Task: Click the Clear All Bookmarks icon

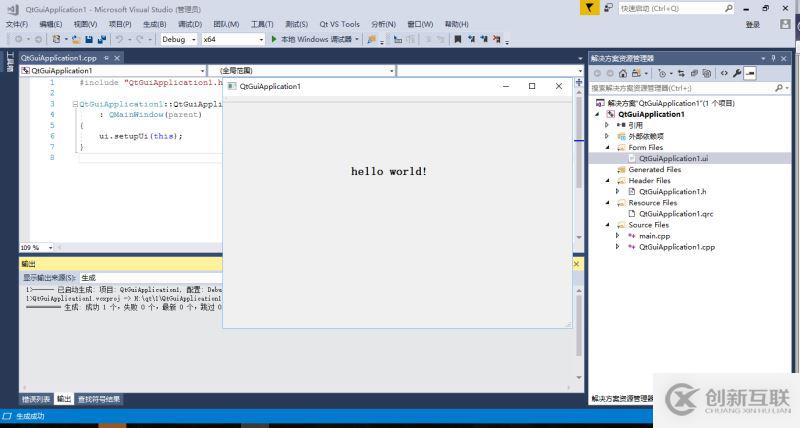Action: 496,39
